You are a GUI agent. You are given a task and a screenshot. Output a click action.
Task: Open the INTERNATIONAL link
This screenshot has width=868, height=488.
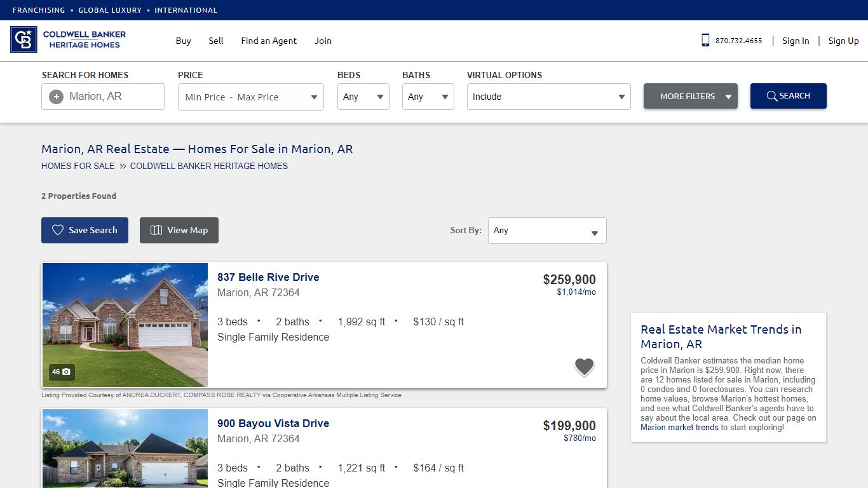pos(186,10)
